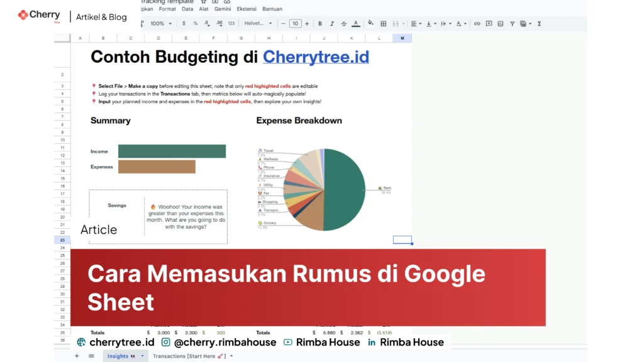Open the Transactions tab dropdown arrow
644x362 pixels.
231,356
